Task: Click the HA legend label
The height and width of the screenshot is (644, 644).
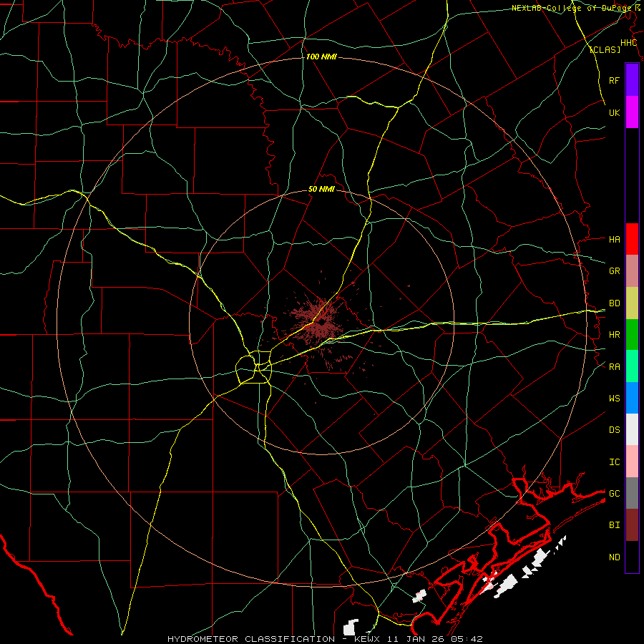Action: tap(614, 239)
